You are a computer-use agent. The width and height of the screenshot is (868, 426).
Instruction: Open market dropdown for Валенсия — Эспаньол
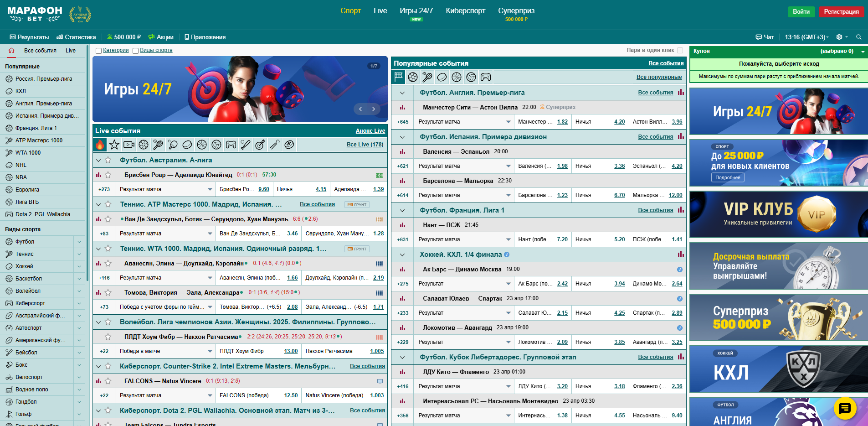tap(508, 166)
